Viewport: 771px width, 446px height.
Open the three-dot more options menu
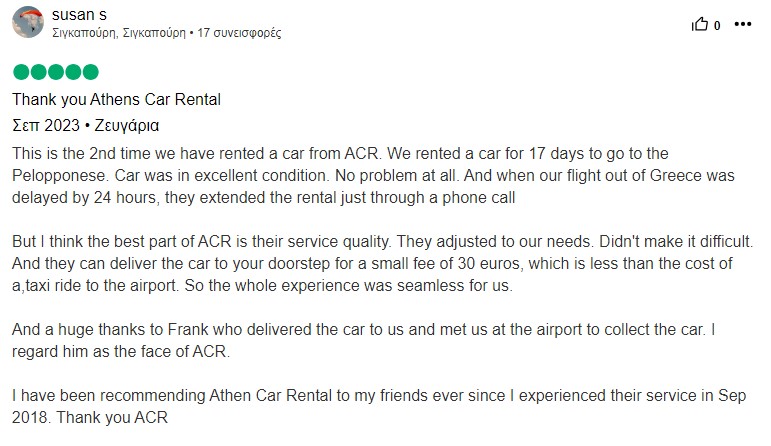pos(742,24)
